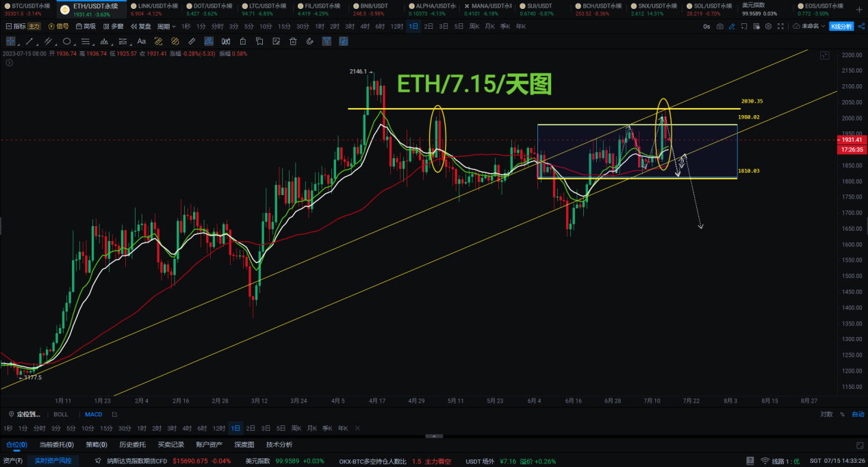Collapse the chart corner button near 2200.00

tap(824, 55)
